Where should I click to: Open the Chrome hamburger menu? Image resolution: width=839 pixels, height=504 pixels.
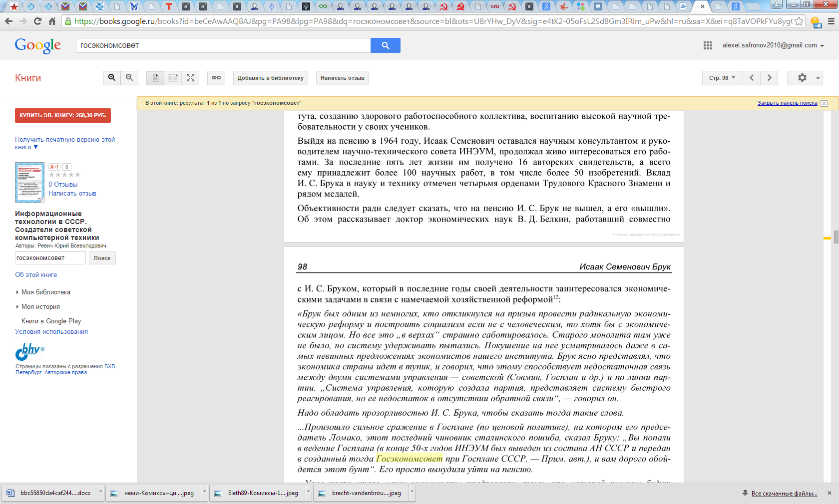click(831, 21)
